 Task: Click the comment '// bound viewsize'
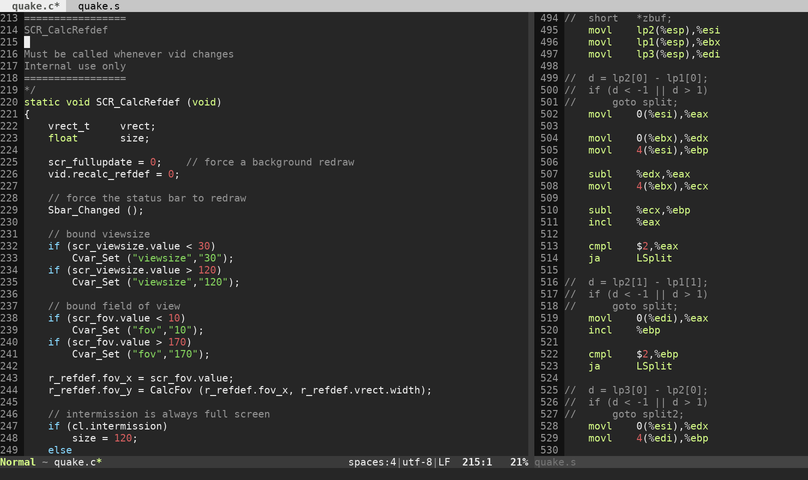[99, 234]
